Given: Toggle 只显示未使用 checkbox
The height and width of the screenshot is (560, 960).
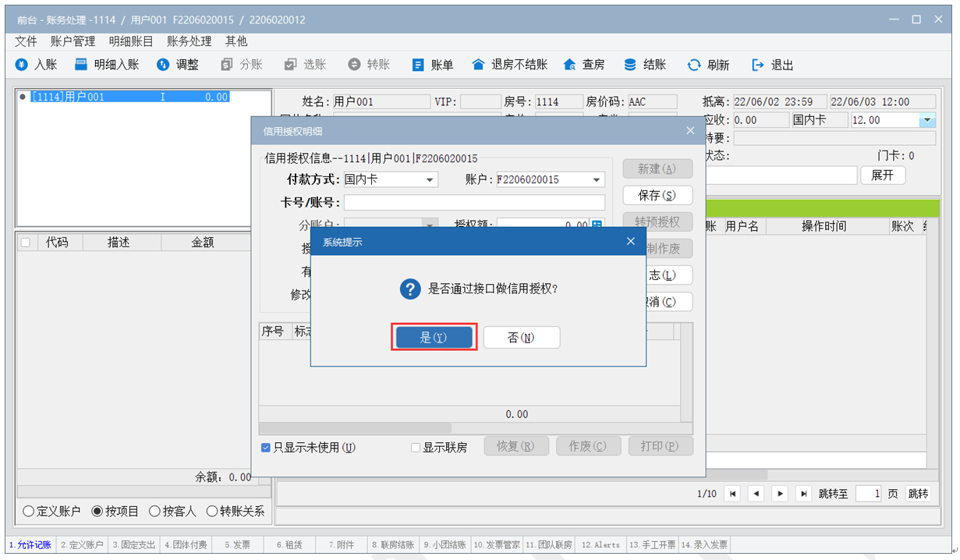Looking at the screenshot, I should click(x=266, y=448).
